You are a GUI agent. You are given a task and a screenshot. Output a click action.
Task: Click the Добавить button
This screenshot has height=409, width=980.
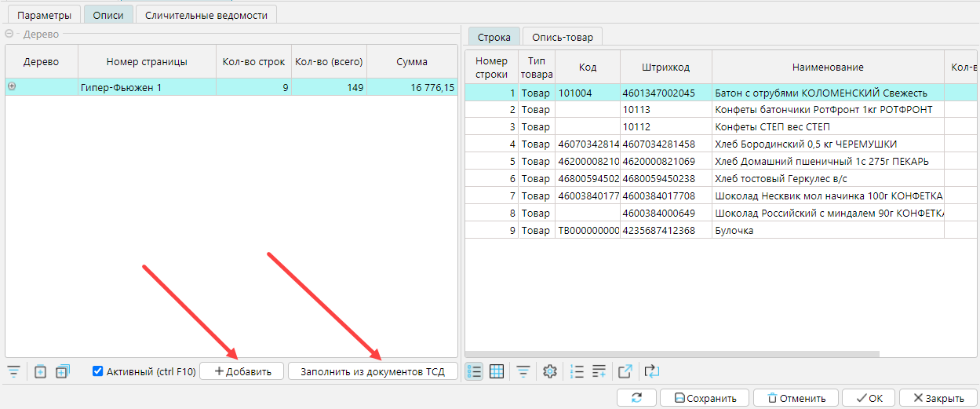(x=242, y=371)
